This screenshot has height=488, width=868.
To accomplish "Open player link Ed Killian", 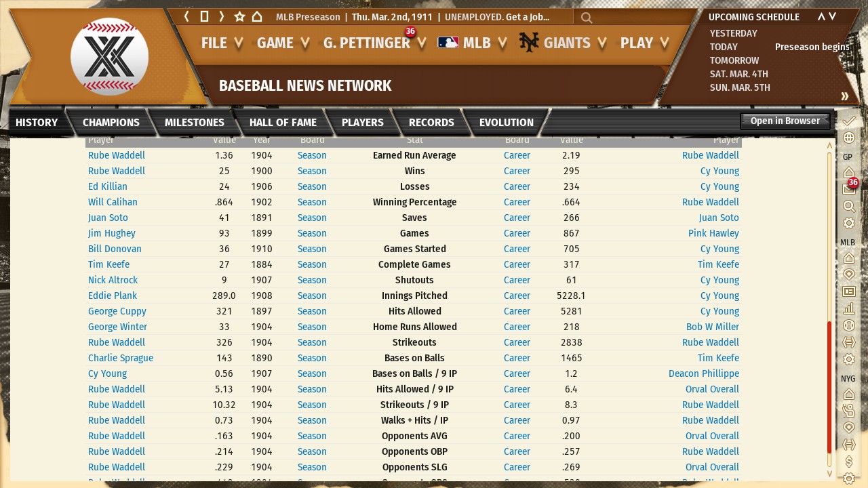I will [108, 186].
